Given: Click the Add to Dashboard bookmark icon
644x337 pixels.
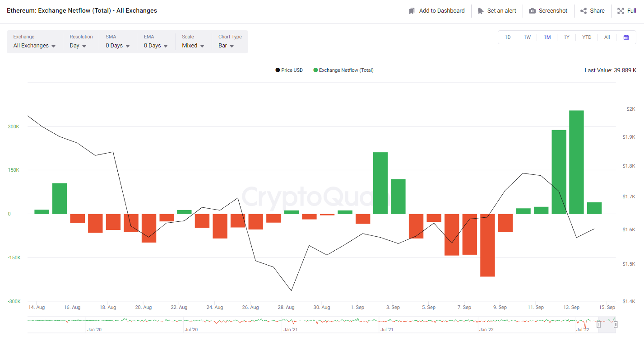Looking at the screenshot, I should (x=411, y=10).
